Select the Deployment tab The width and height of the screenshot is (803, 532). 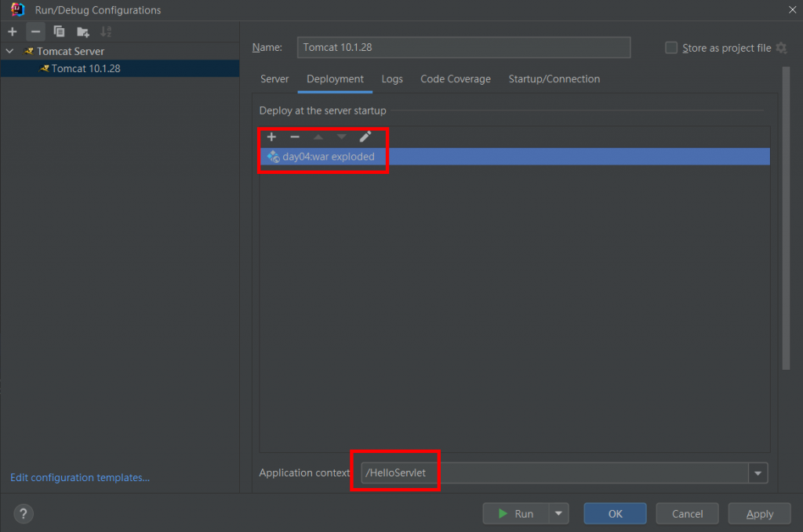point(335,79)
